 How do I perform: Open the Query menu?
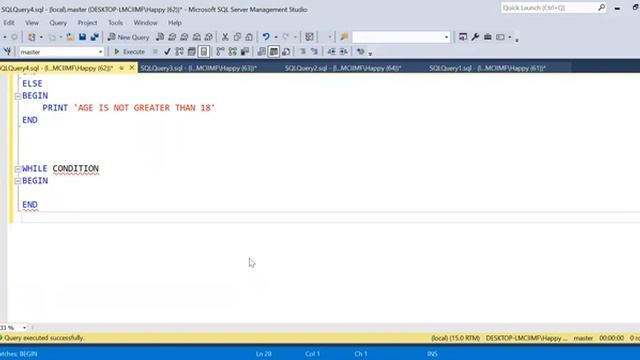58,23
